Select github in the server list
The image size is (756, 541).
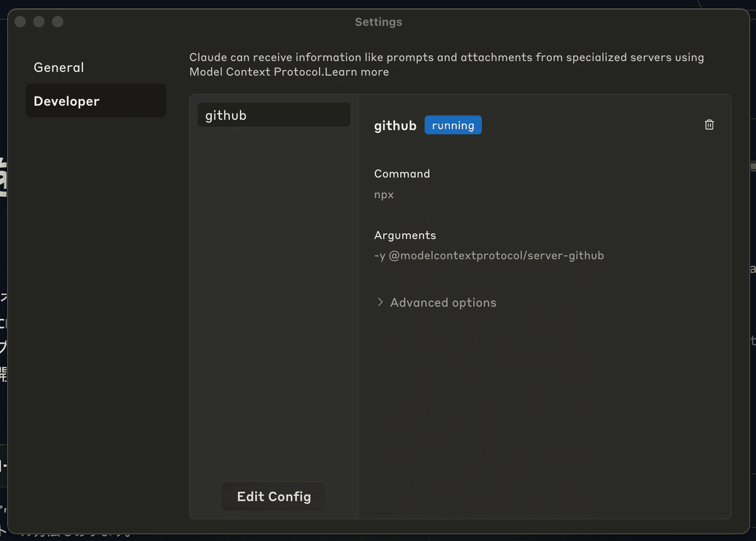273,115
